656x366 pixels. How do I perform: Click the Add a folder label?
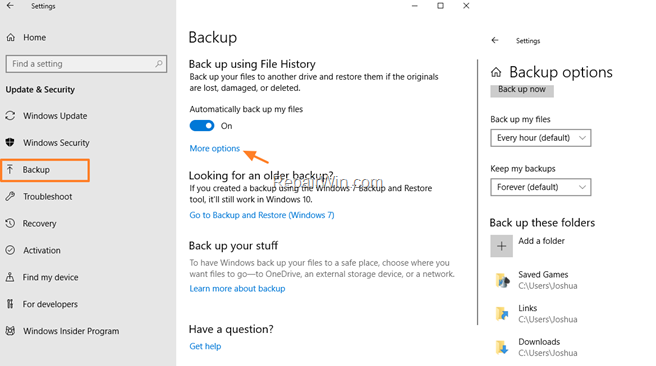[x=541, y=241]
